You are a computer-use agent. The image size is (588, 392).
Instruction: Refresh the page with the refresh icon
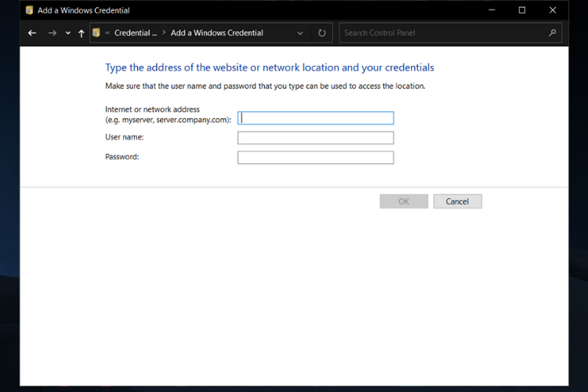321,33
